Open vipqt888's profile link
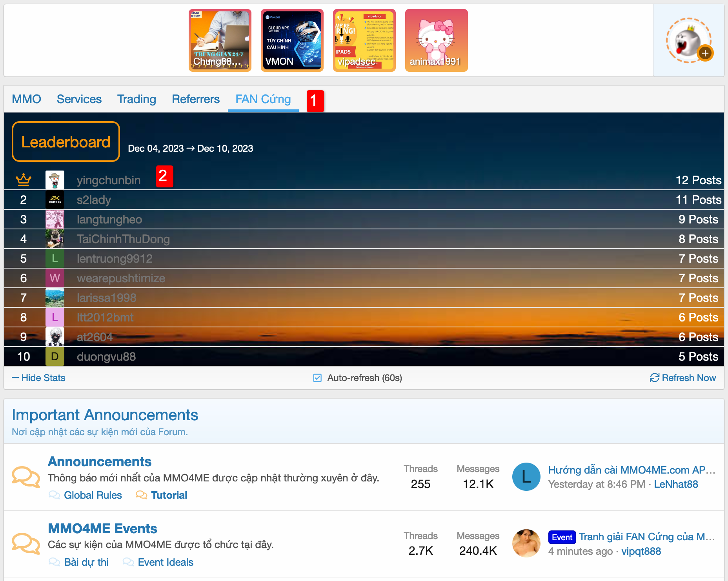Image resolution: width=728 pixels, height=581 pixels. [641, 551]
